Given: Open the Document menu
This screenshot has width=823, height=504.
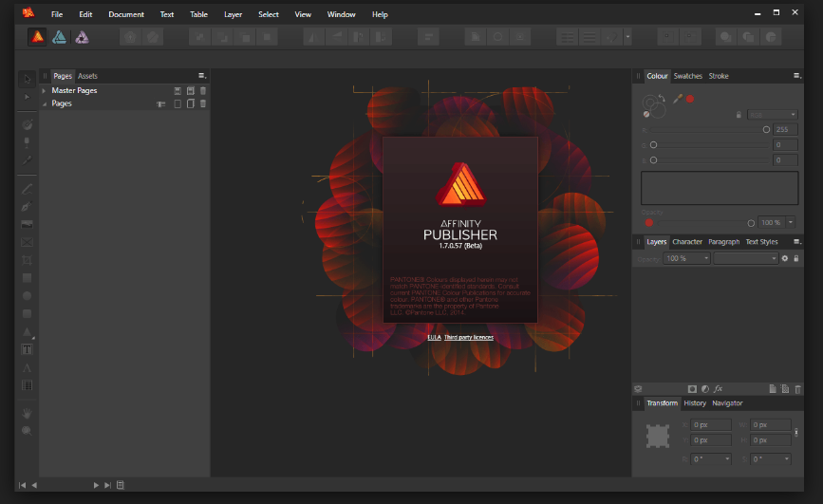Looking at the screenshot, I should pos(126,14).
